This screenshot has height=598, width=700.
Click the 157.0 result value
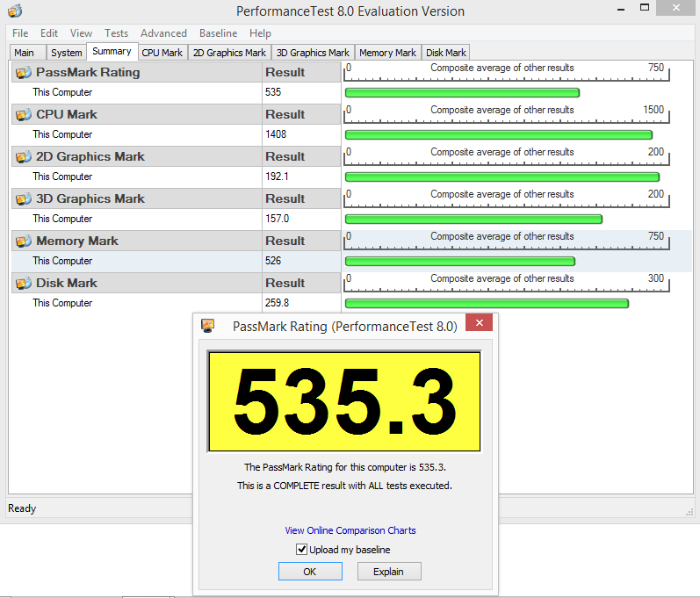278,219
